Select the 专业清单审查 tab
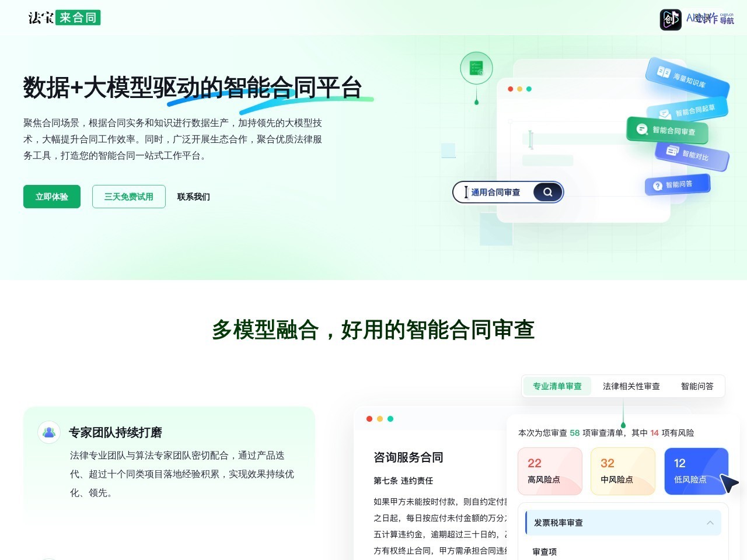Screen dimensions: 747x560 click(x=557, y=386)
